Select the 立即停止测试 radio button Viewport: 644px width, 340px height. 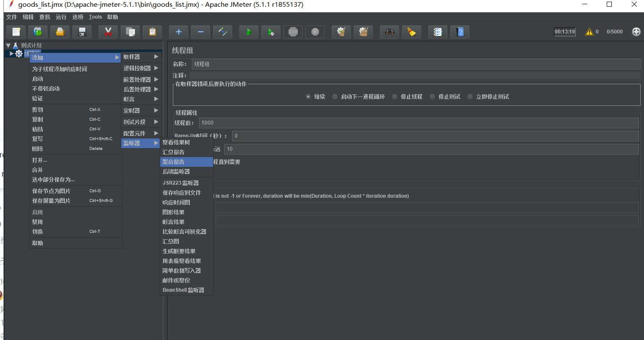470,97
